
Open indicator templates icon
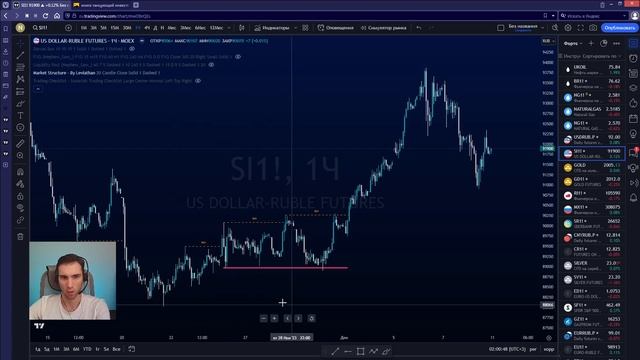click(305, 28)
